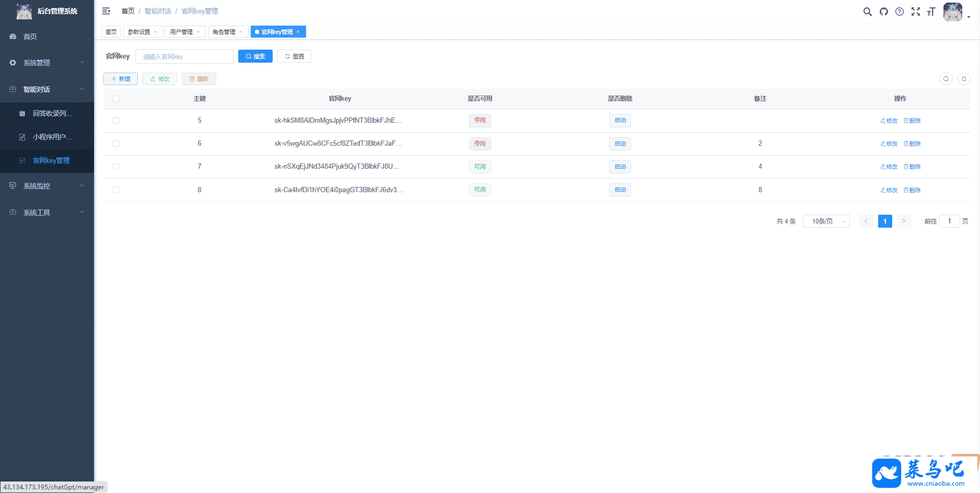This screenshot has height=493, width=980.
Task: Switch to the 用户管理 tab
Action: [x=181, y=32]
